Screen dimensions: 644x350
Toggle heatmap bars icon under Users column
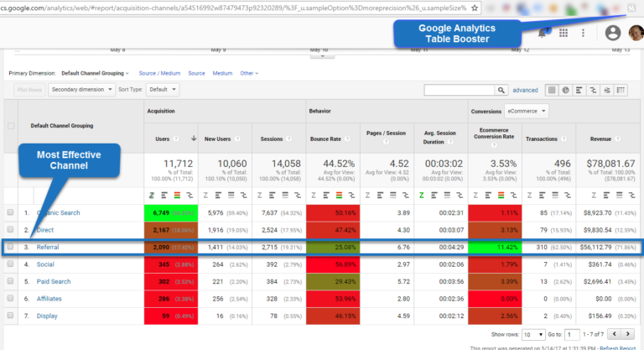(177, 196)
